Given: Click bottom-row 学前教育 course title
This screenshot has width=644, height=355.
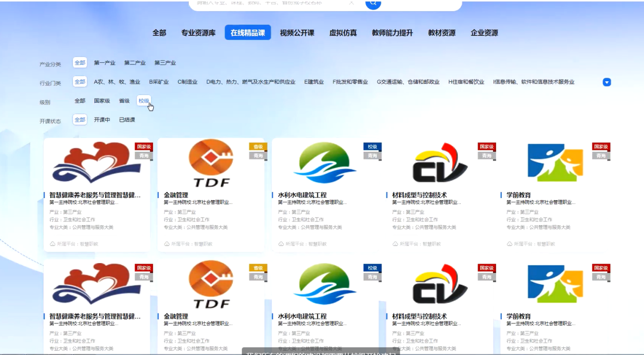Looking at the screenshot, I should [x=519, y=316].
